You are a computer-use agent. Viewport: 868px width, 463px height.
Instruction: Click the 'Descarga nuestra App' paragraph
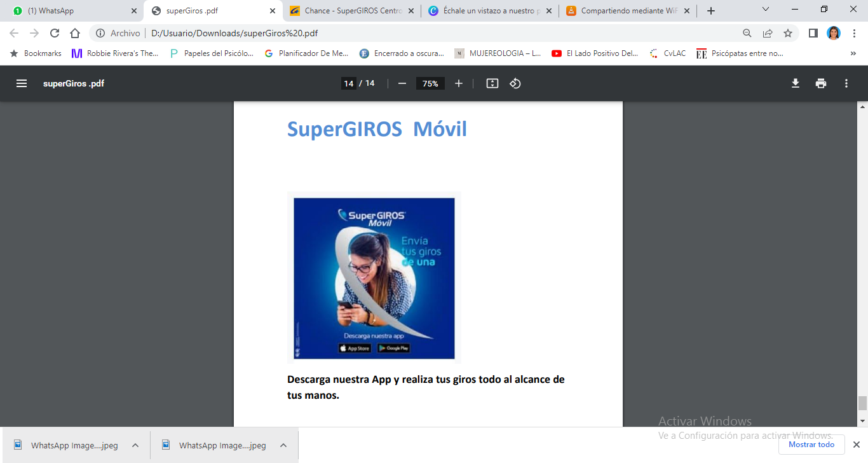(x=426, y=387)
